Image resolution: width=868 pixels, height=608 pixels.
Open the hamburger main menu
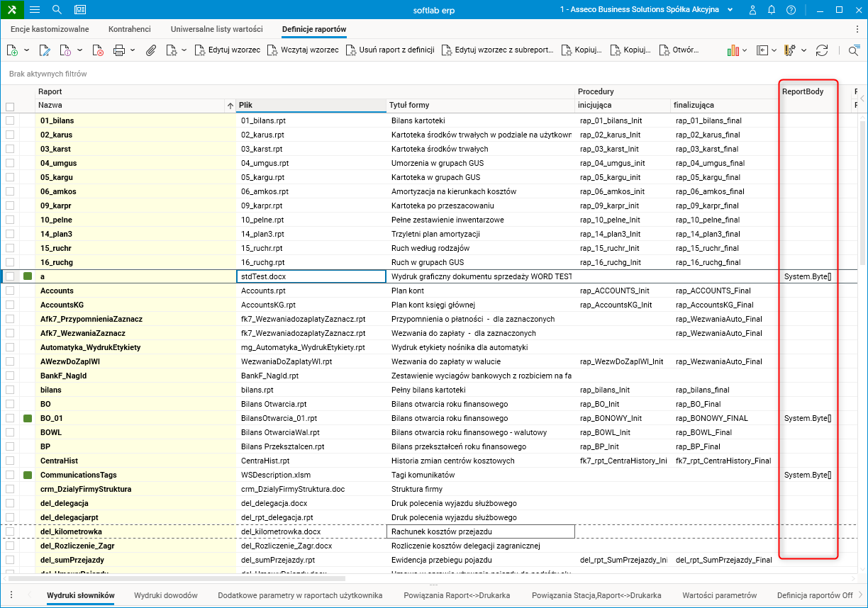coord(35,10)
